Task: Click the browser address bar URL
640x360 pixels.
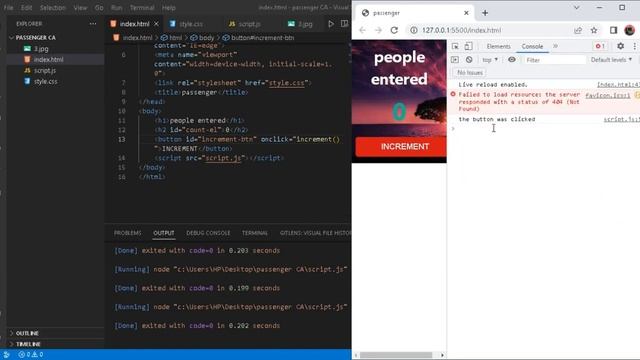Action: tap(461, 30)
